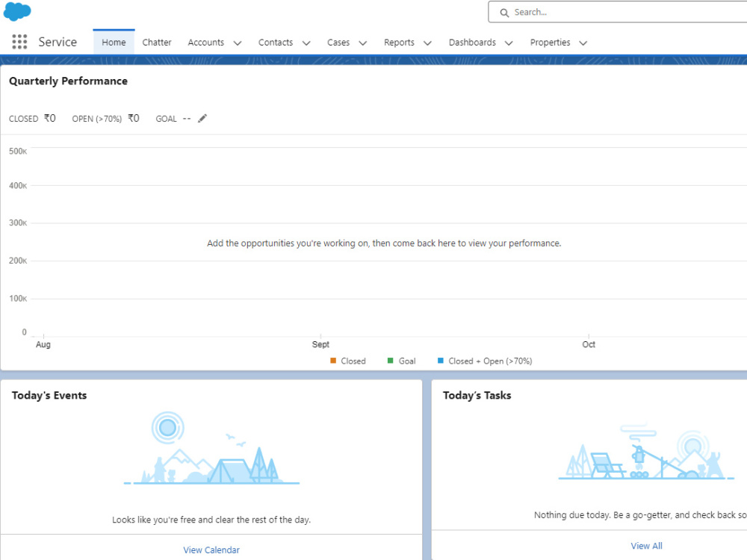Click the Quarterly Performance heading
The width and height of the screenshot is (747, 560).
[x=68, y=81]
